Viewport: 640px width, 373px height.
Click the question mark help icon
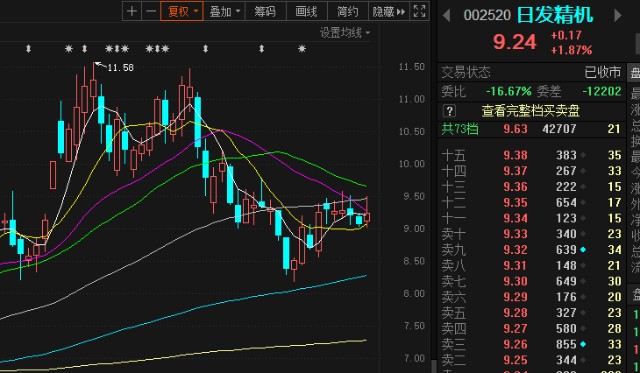click(x=449, y=111)
